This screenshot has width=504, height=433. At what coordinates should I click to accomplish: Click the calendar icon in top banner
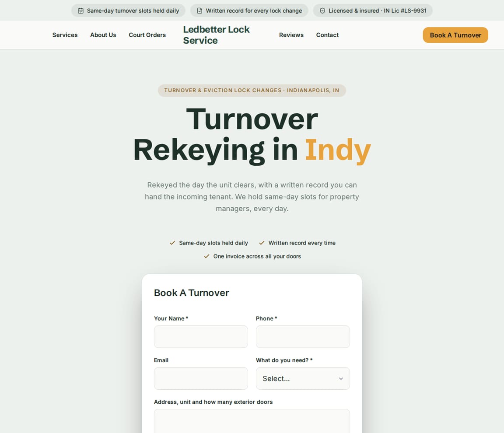click(80, 10)
